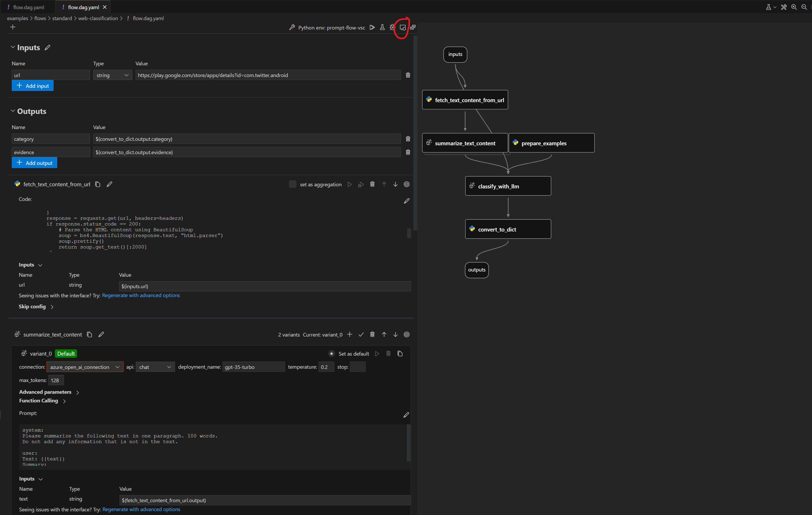The height and width of the screenshot is (515, 812).
Task: Delete the url input row
Action: pyautogui.click(x=408, y=75)
